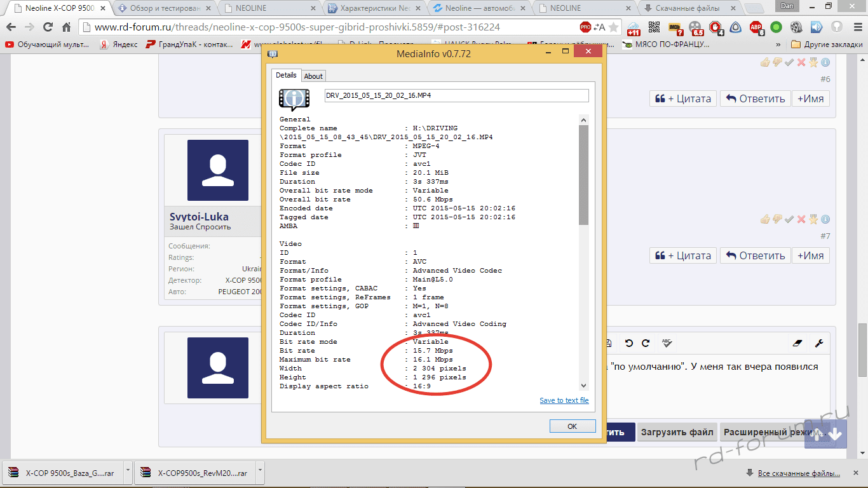Open the blue arch-shaped extension icon
868x488 pixels.
(x=736, y=27)
